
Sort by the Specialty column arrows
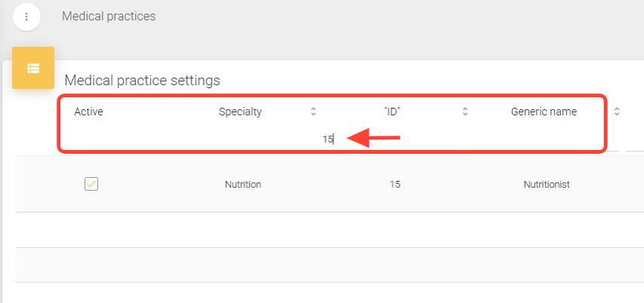tap(313, 112)
